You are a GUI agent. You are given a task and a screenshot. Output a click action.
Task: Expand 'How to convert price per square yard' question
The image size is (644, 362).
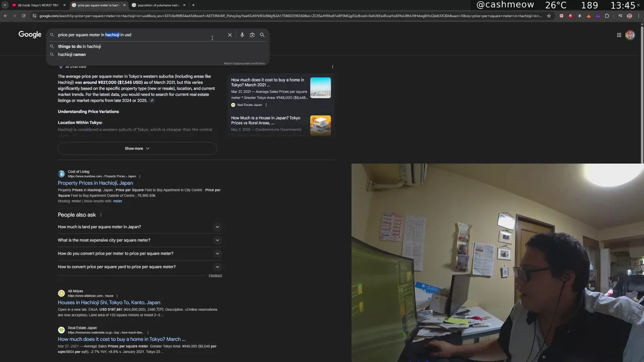click(x=139, y=267)
